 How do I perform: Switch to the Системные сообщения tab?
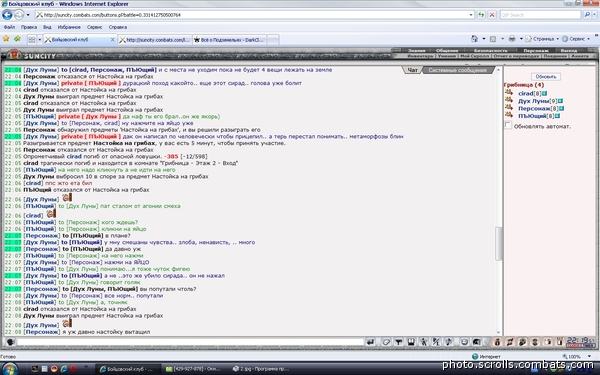457,70
